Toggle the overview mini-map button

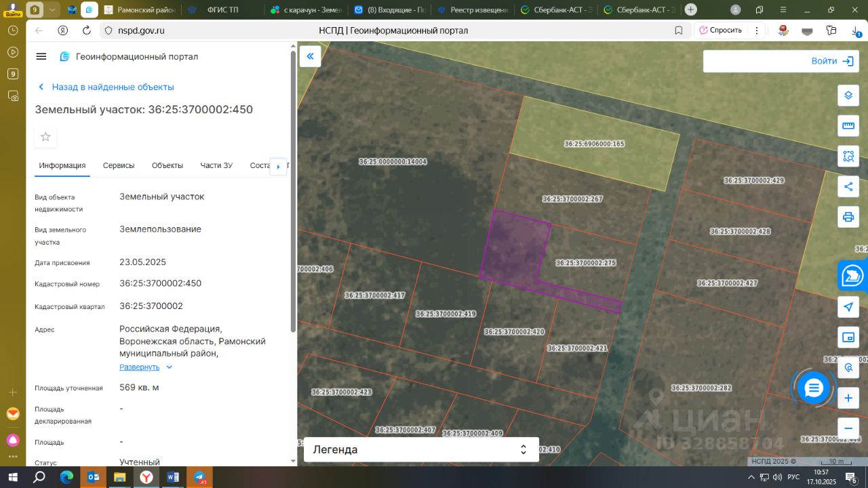click(x=848, y=338)
